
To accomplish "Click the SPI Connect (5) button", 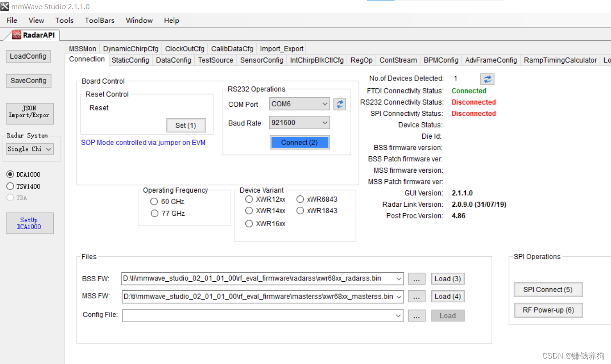I will click(548, 289).
